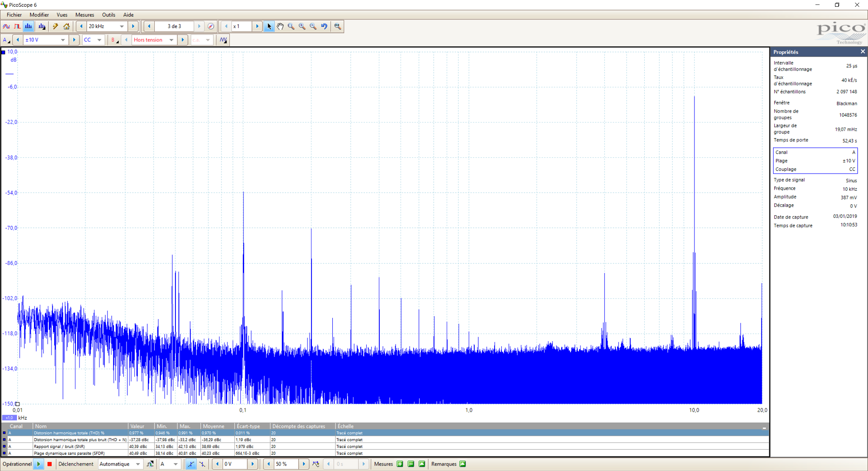Open the Outils menu

108,15
